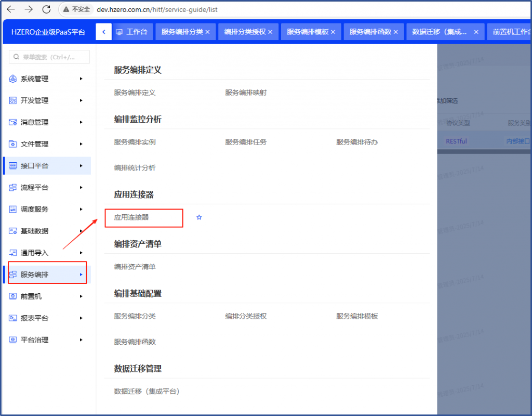
Task: Open 服务编排实例 under 编排监控分析
Action: tap(135, 142)
